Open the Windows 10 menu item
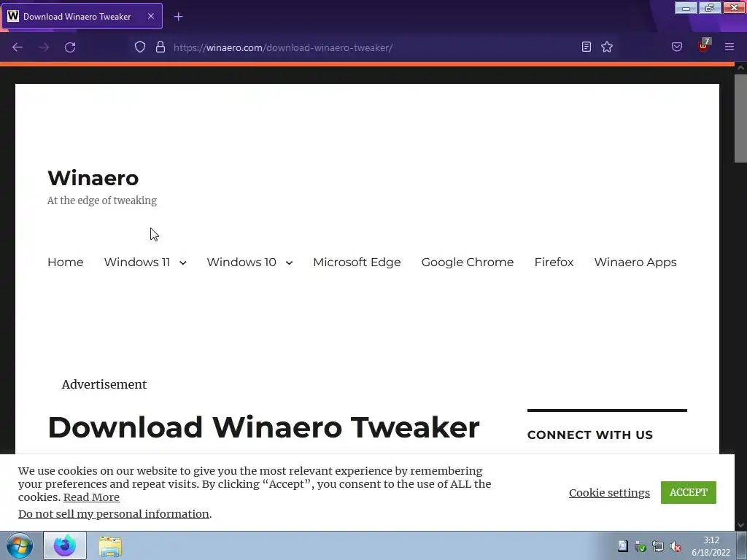This screenshot has width=747, height=560. coord(241,262)
